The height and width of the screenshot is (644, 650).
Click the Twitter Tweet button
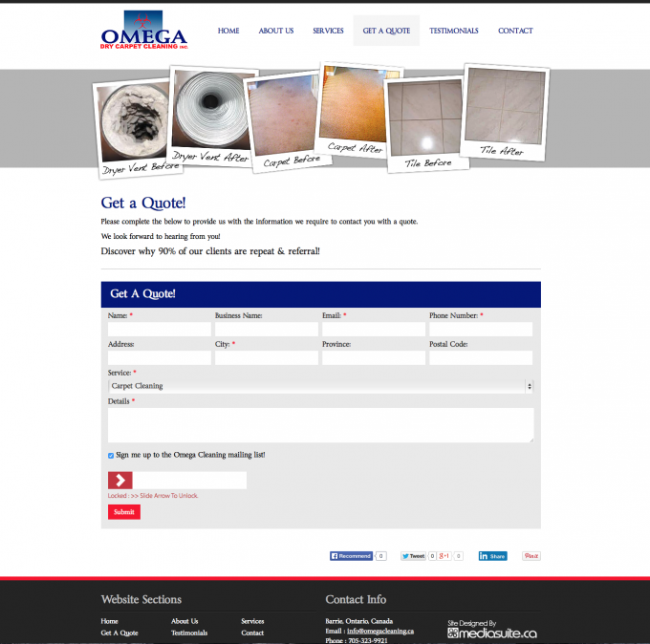413,555
